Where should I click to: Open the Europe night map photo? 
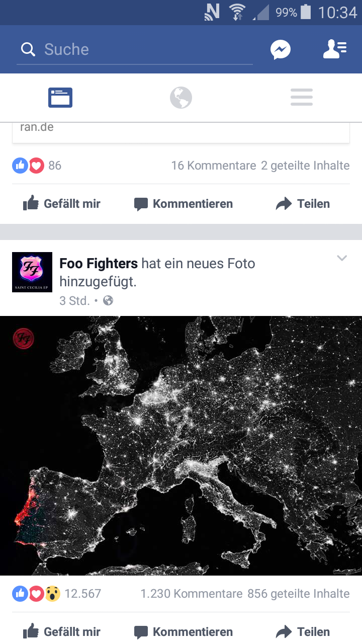point(181,446)
